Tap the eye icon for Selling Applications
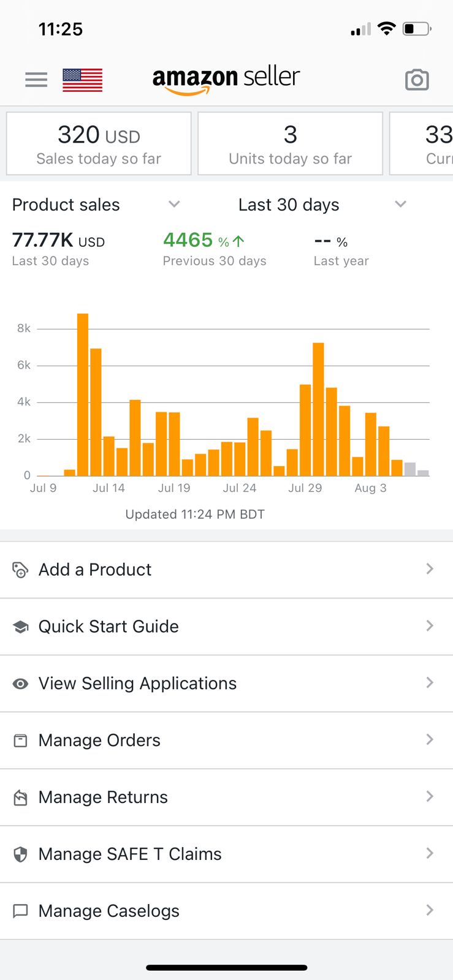 (20, 684)
